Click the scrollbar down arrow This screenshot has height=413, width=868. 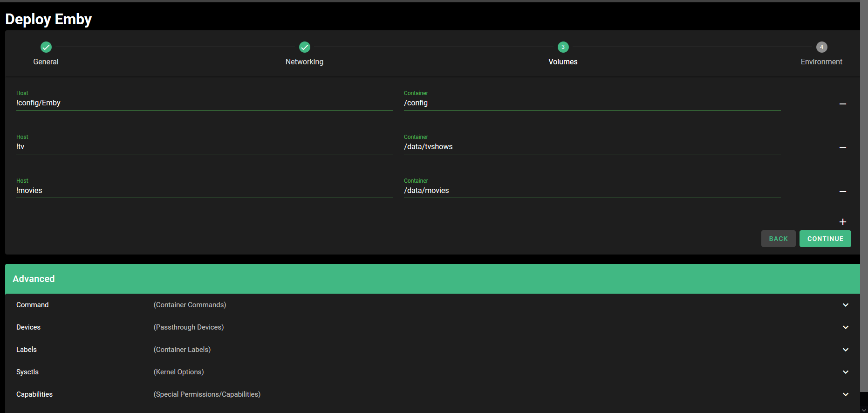coord(864,410)
